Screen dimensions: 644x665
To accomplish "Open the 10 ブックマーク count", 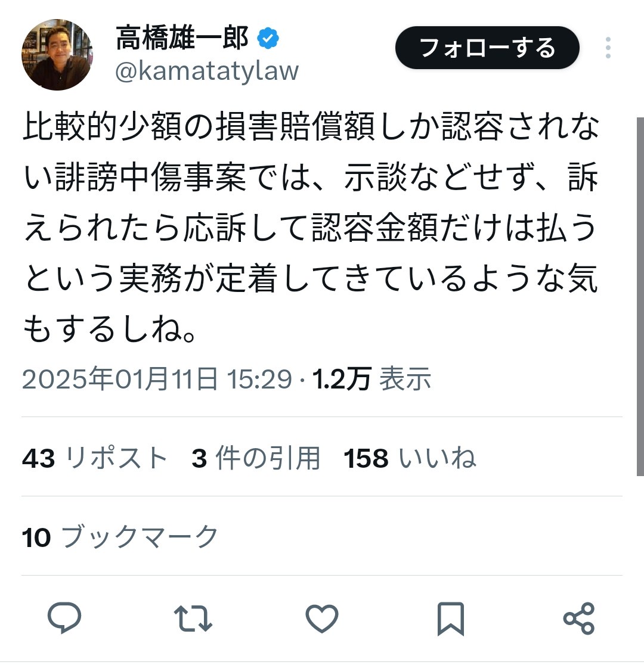I will click(120, 537).
